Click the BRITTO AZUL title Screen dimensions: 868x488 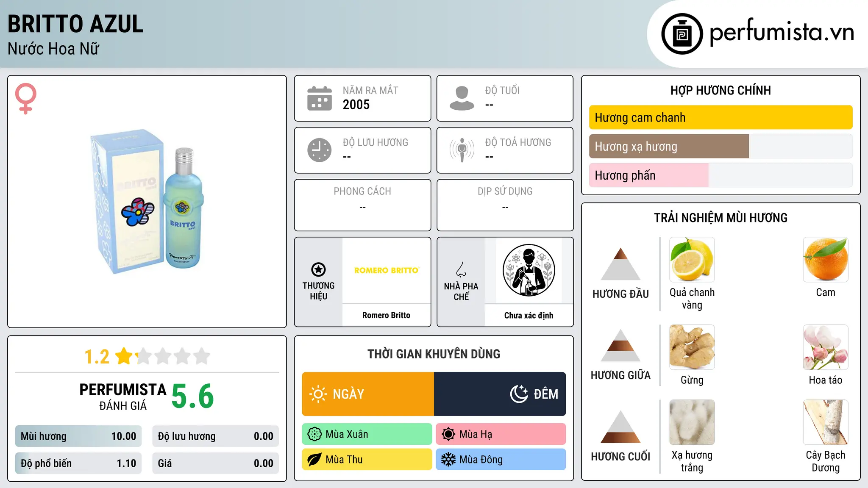click(x=75, y=24)
